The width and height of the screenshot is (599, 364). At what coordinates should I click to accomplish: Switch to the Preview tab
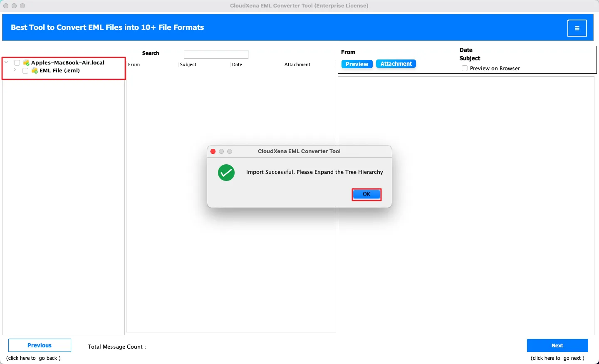pyautogui.click(x=357, y=64)
